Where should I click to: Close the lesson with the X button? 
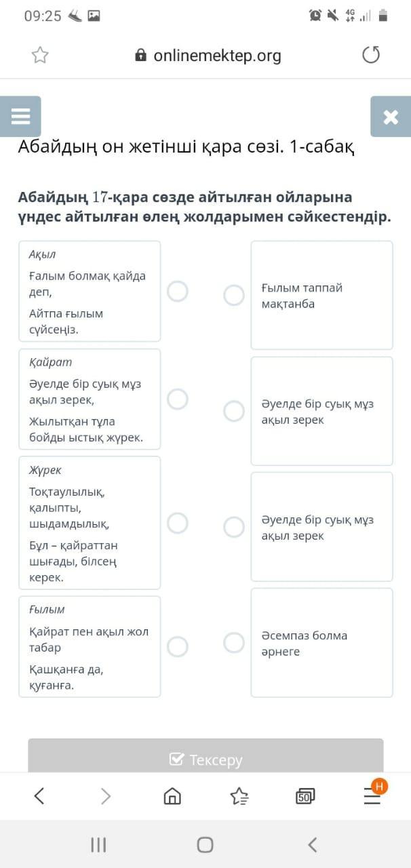(391, 117)
